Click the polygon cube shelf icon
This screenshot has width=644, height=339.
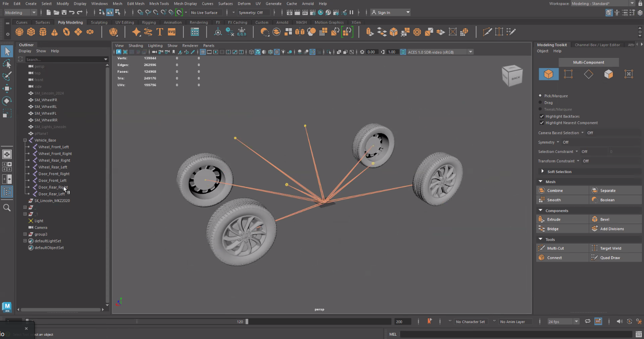tap(31, 32)
